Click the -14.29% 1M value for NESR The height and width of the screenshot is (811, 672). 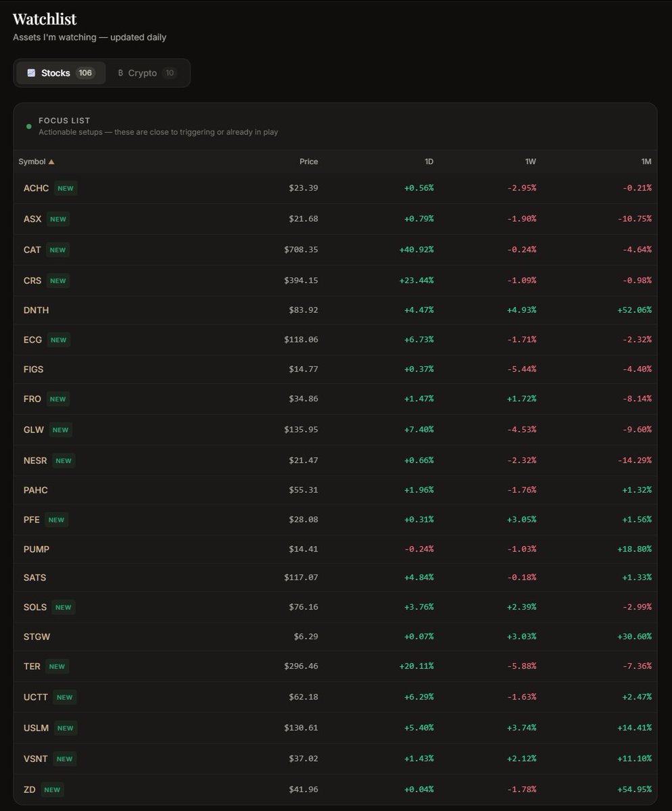coord(635,460)
